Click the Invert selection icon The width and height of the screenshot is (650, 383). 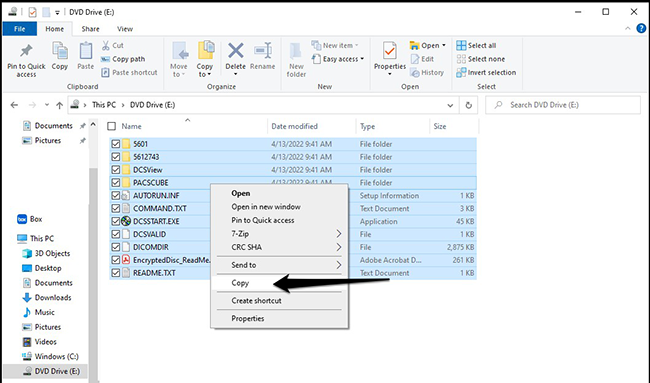[x=461, y=73]
